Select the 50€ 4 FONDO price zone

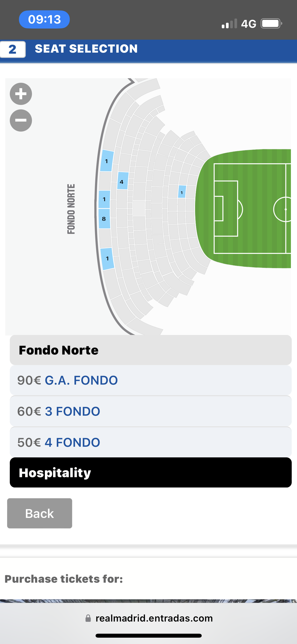pos(150,442)
